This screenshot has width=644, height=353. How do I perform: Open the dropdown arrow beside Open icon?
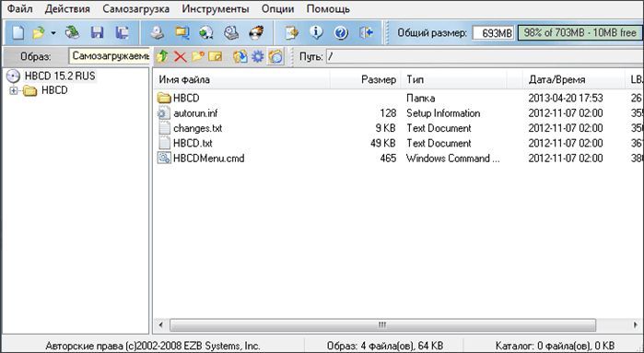click(x=53, y=33)
